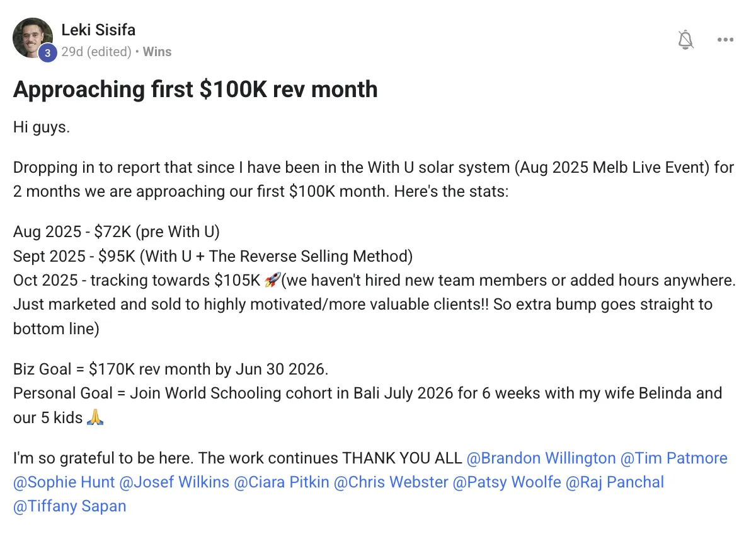Click the @Tiffany Sapan mention

pyautogui.click(x=69, y=506)
